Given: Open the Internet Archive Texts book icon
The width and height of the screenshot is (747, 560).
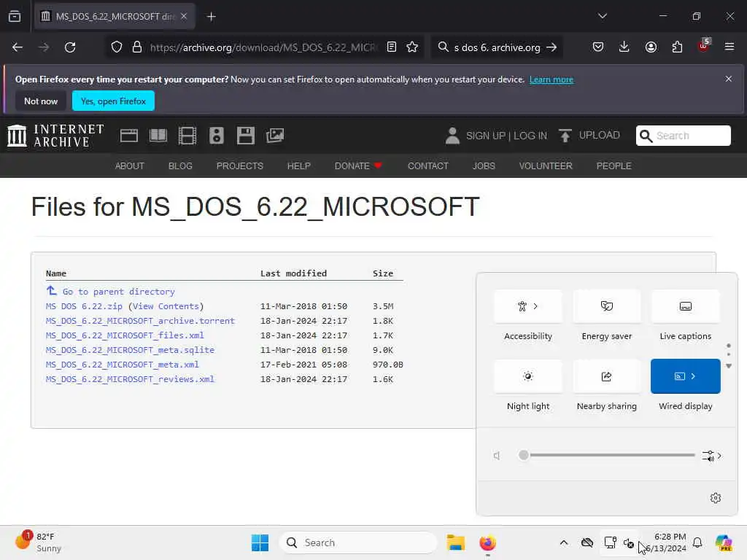Looking at the screenshot, I should pyautogui.click(x=158, y=136).
